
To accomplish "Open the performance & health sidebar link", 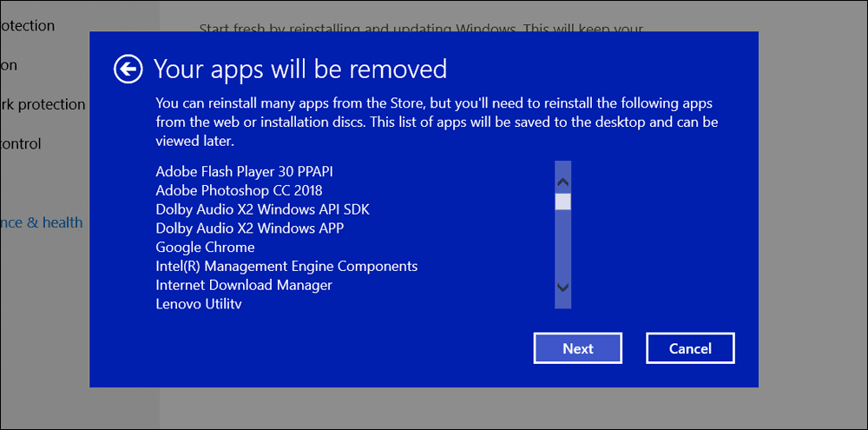I will point(42,222).
